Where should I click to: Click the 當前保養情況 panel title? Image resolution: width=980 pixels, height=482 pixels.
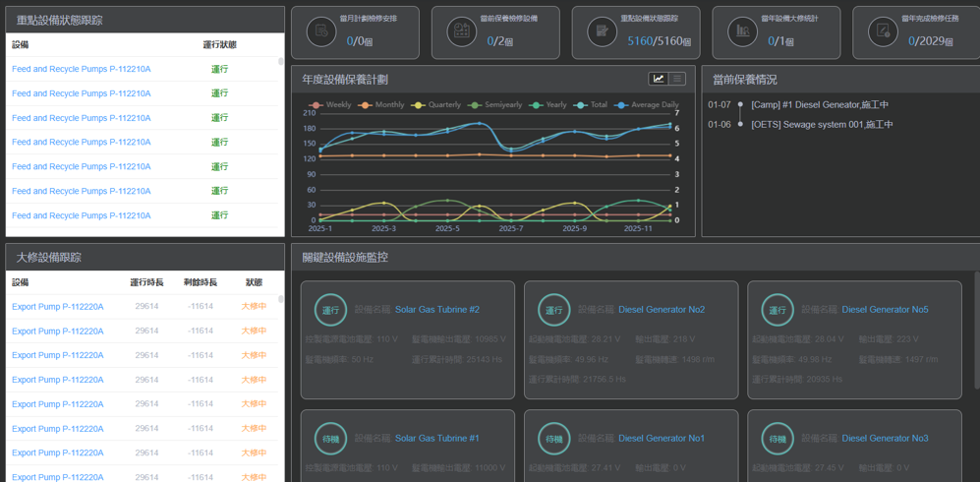(x=745, y=80)
